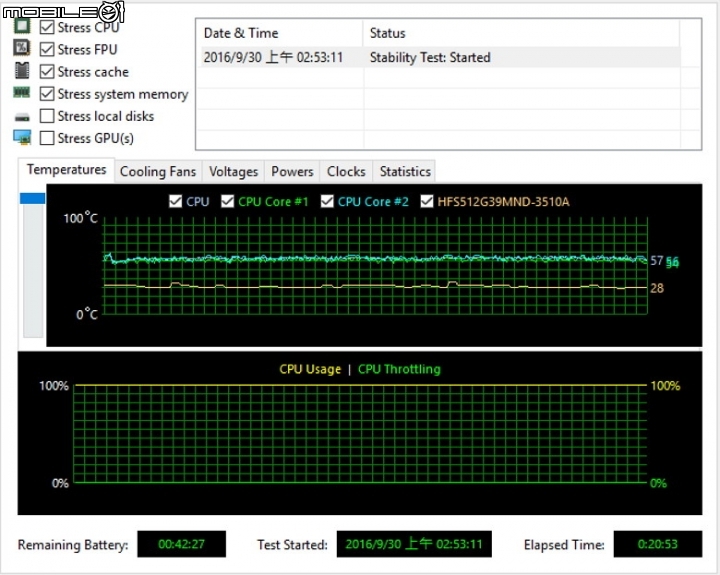This screenshot has width=720, height=575.
Task: Click the disk drive icon beside Stress local disks
Action: click(22, 117)
